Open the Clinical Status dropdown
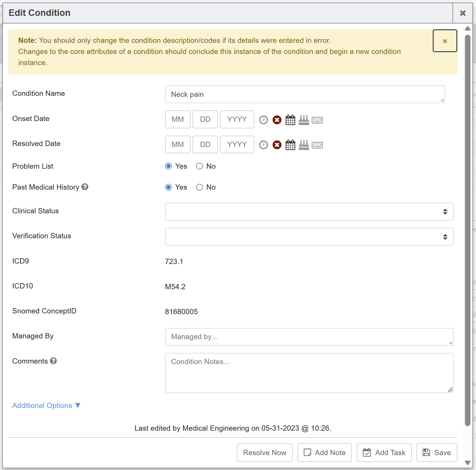This screenshot has height=470, width=476. tap(309, 212)
